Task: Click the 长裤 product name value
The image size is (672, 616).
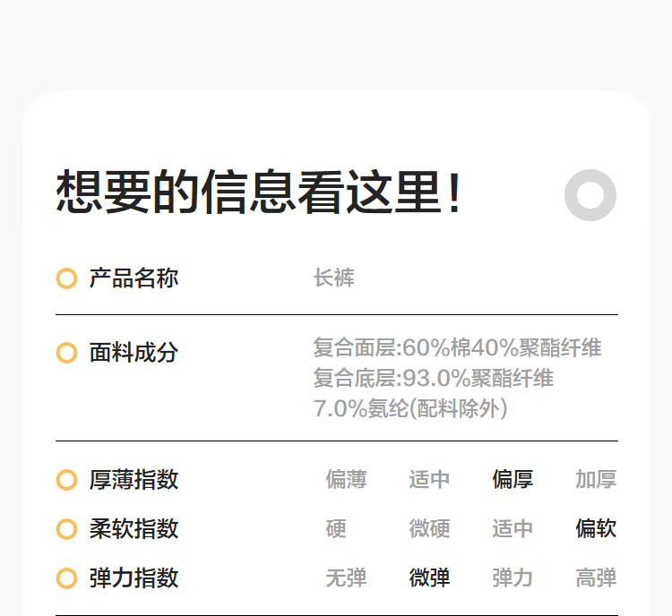Action: (x=334, y=278)
